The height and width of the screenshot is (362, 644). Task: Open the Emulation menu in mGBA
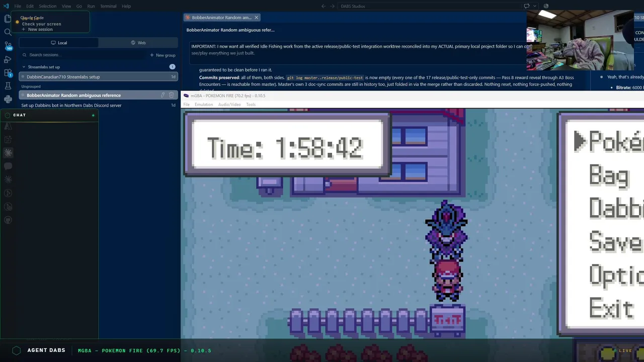[204, 105]
